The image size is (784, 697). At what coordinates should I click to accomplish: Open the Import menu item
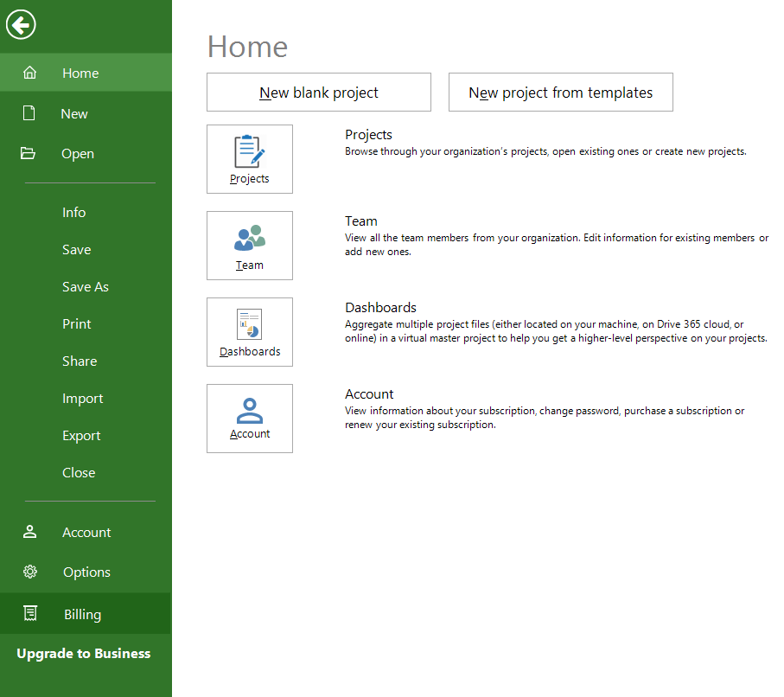82,399
